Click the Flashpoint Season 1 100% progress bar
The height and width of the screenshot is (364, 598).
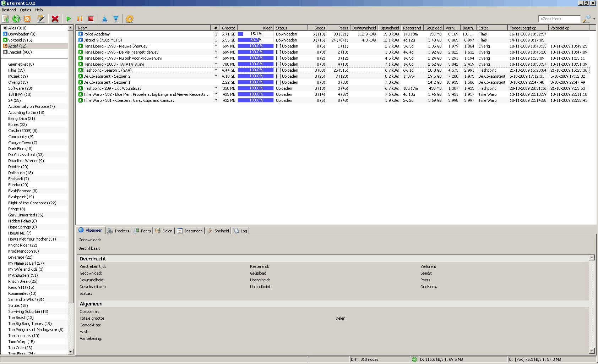(x=256, y=70)
